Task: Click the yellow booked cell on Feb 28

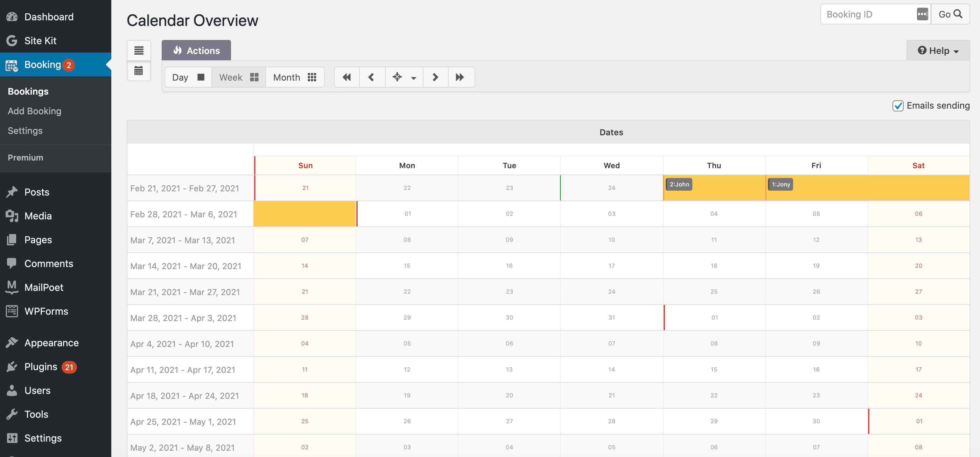Action: tap(304, 214)
